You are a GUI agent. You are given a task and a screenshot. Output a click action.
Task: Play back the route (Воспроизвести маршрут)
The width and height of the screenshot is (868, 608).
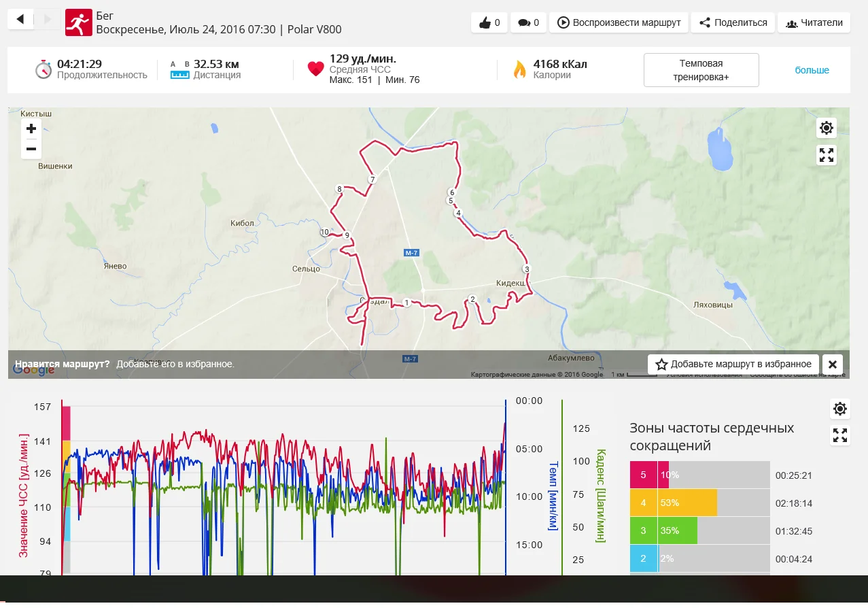[619, 22]
